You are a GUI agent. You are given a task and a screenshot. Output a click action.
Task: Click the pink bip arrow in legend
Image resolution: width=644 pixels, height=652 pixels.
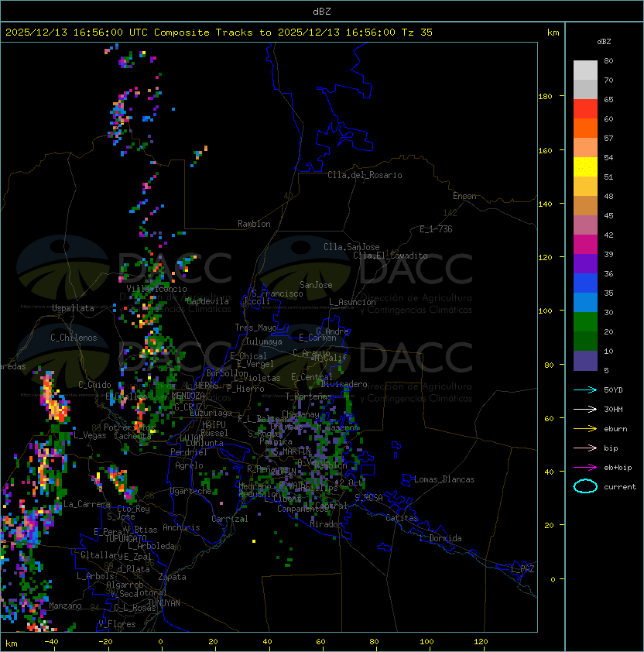585,448
